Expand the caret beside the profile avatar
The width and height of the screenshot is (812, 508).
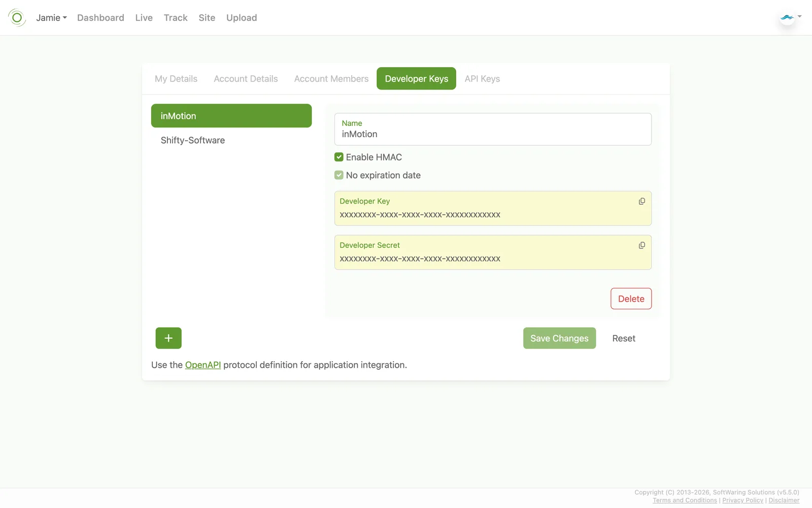(x=799, y=16)
